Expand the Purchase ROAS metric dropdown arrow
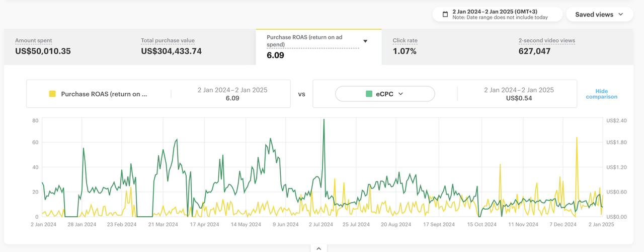The height and width of the screenshot is (252, 644). click(365, 41)
